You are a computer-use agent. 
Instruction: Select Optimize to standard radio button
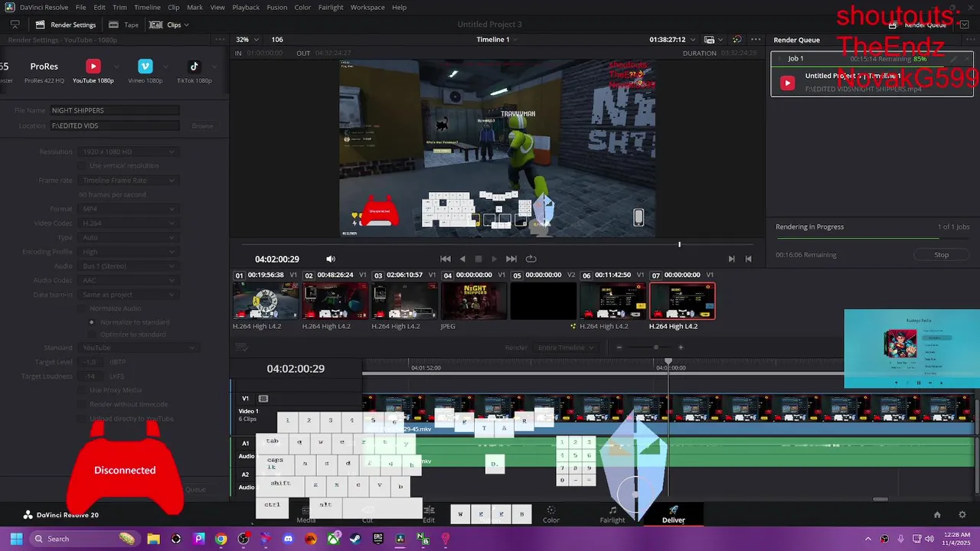(93, 334)
